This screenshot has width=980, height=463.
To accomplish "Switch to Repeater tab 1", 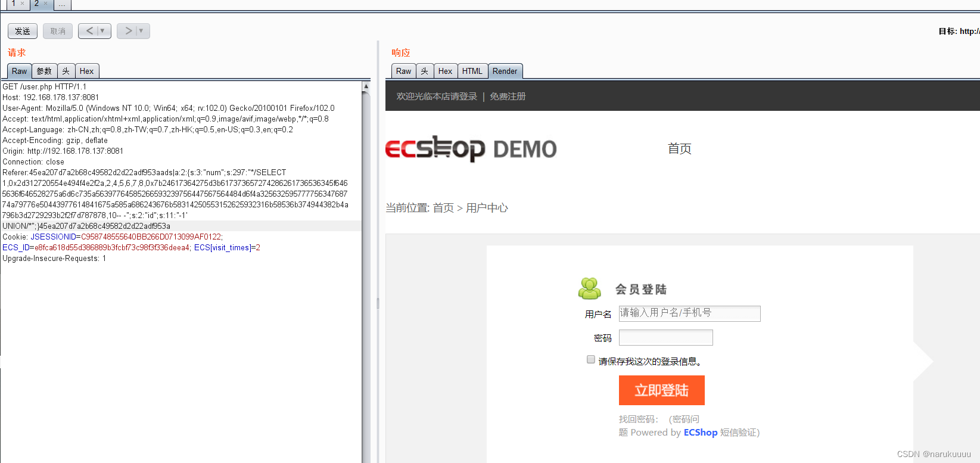I will [x=14, y=4].
